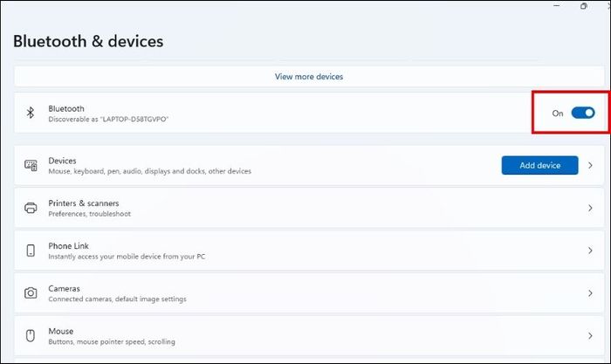611x364 pixels.
Task: Click the Add device button
Action: click(539, 165)
